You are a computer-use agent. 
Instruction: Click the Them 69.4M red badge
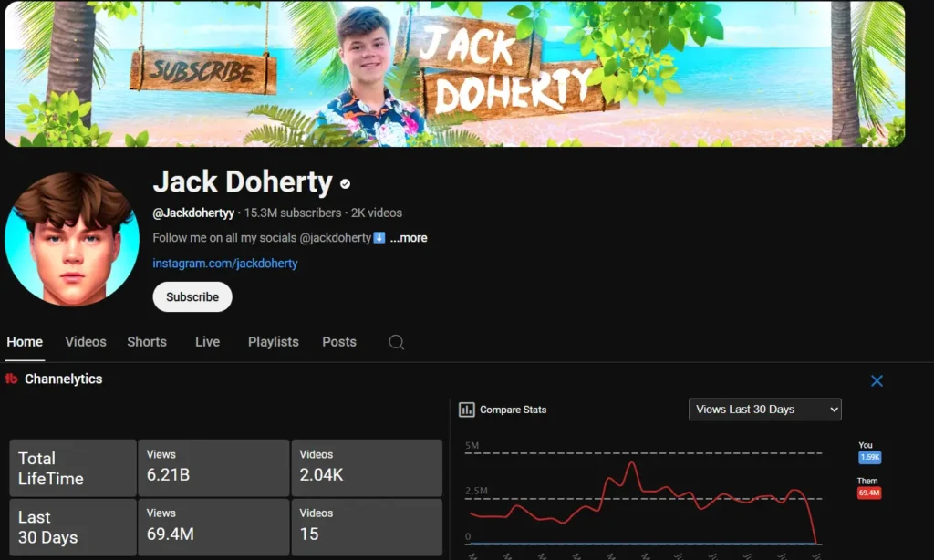click(x=869, y=493)
